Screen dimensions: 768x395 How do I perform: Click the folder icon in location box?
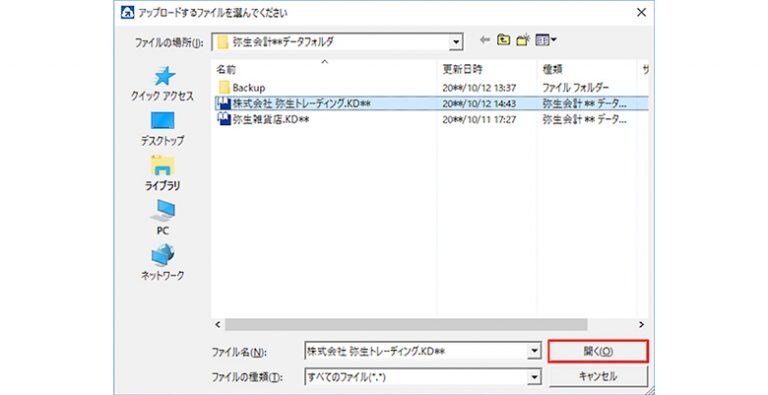tap(223, 42)
